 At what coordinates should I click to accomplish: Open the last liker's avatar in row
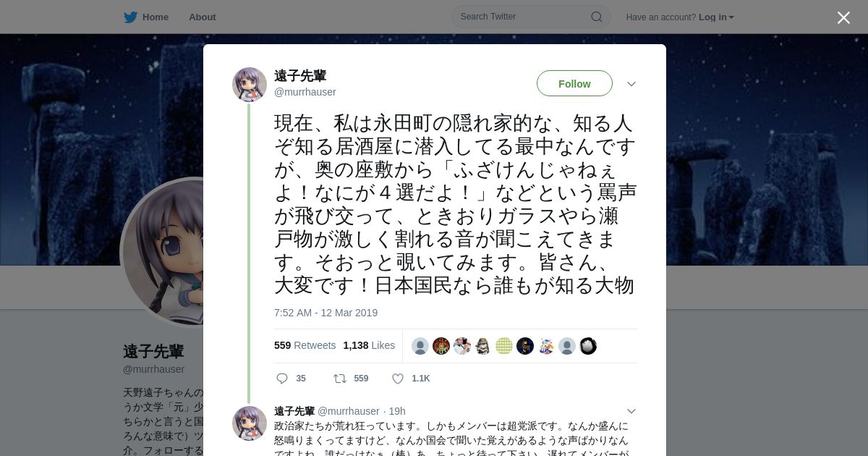point(588,346)
